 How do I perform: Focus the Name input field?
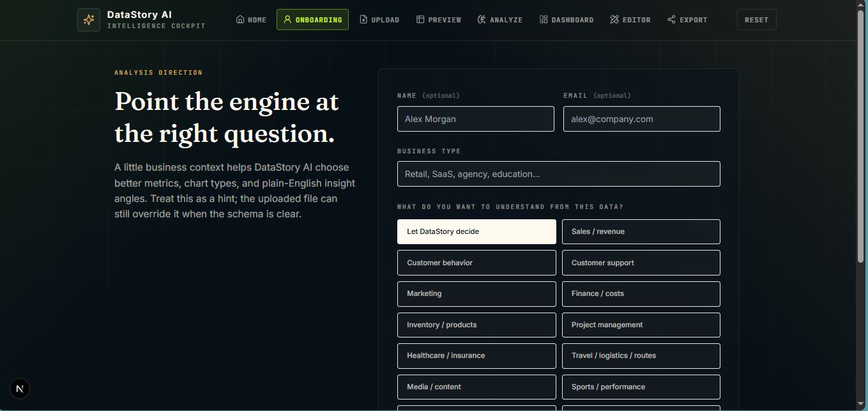[476, 119]
